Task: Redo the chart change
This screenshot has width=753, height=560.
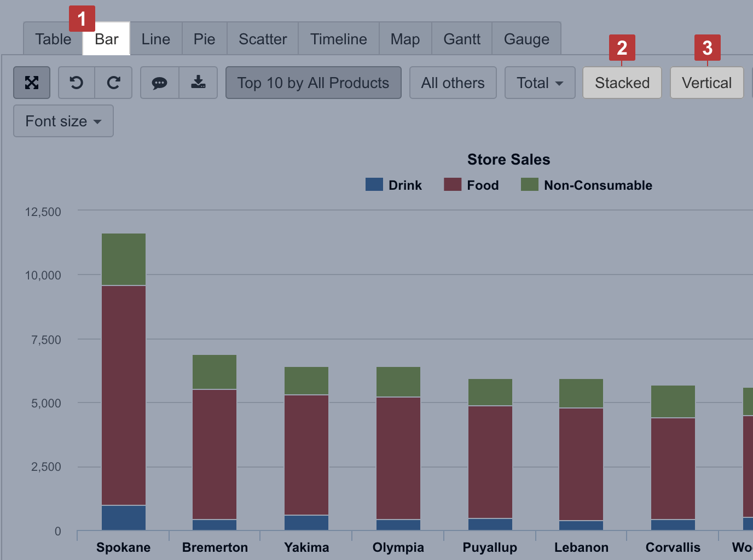Action: pos(113,83)
